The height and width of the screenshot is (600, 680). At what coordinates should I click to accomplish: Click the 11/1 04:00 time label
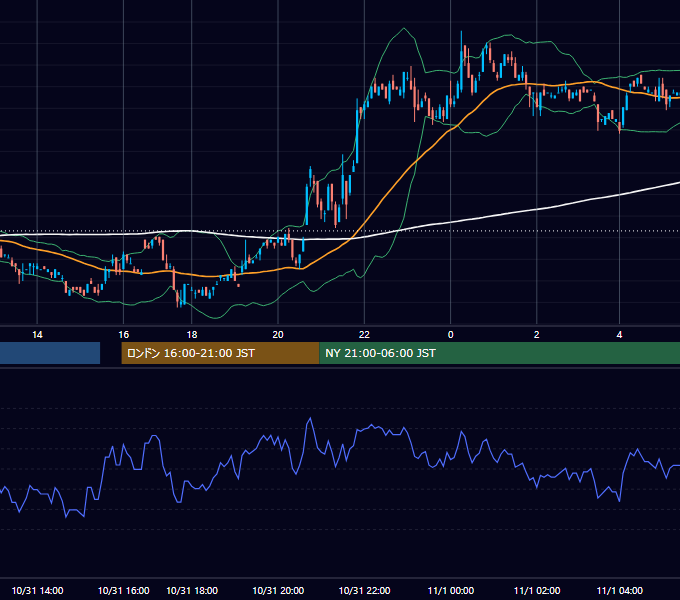[620, 590]
